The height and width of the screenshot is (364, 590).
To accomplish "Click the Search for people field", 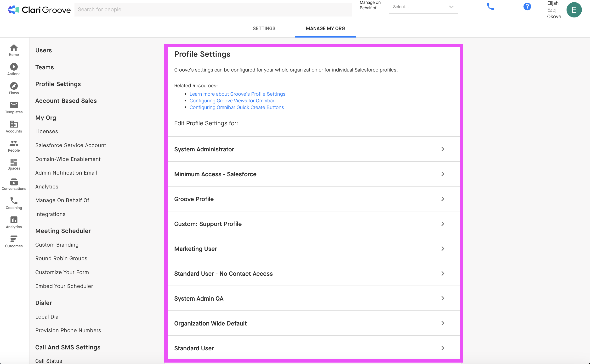I will point(213,10).
